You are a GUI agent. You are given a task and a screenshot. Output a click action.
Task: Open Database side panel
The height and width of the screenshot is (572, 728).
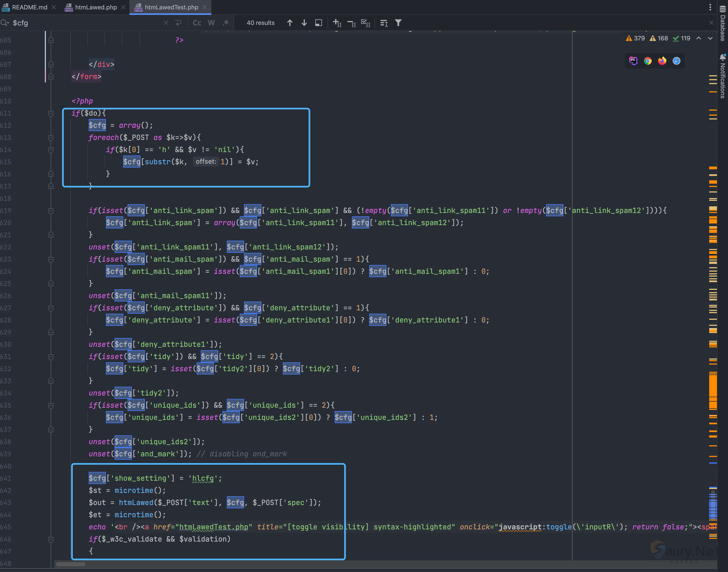pos(723,24)
